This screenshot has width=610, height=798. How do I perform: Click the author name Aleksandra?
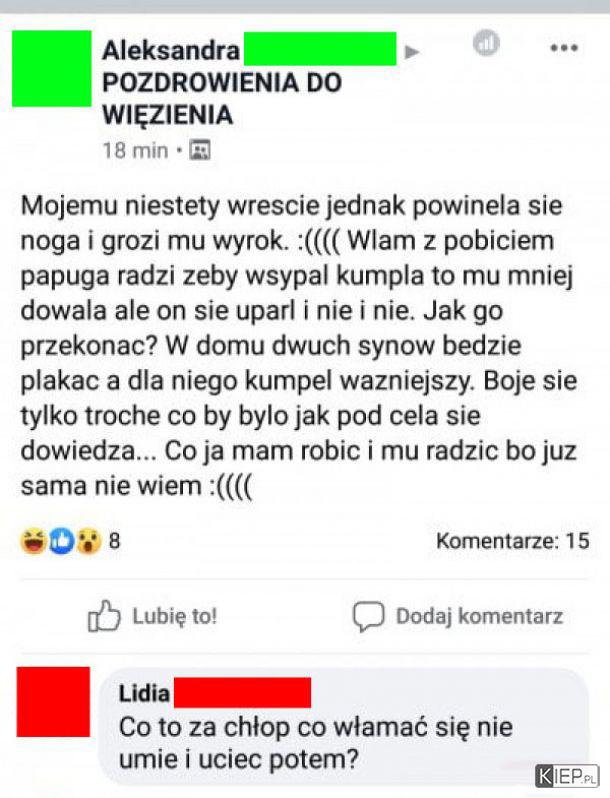pos(171,50)
